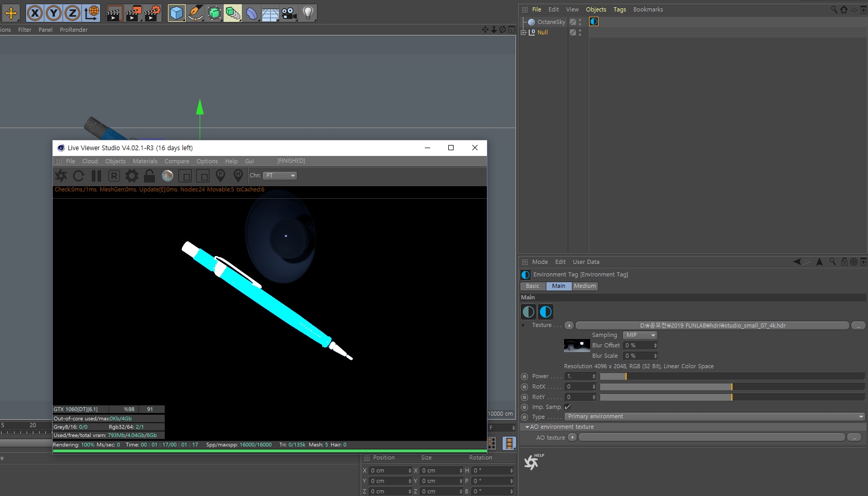Toggle the resolution lock icon in Live Viewer

click(150, 176)
